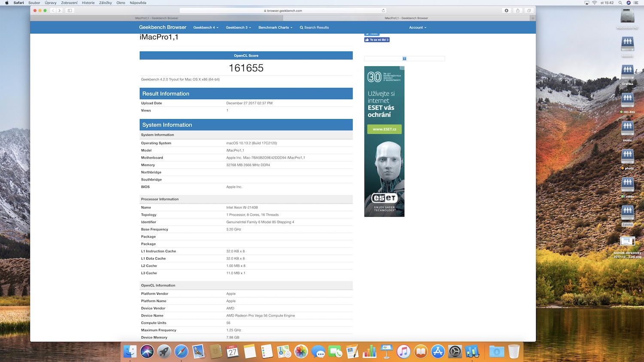644x362 pixels.
Task: Go forward in Safari history
Action: coord(60,10)
